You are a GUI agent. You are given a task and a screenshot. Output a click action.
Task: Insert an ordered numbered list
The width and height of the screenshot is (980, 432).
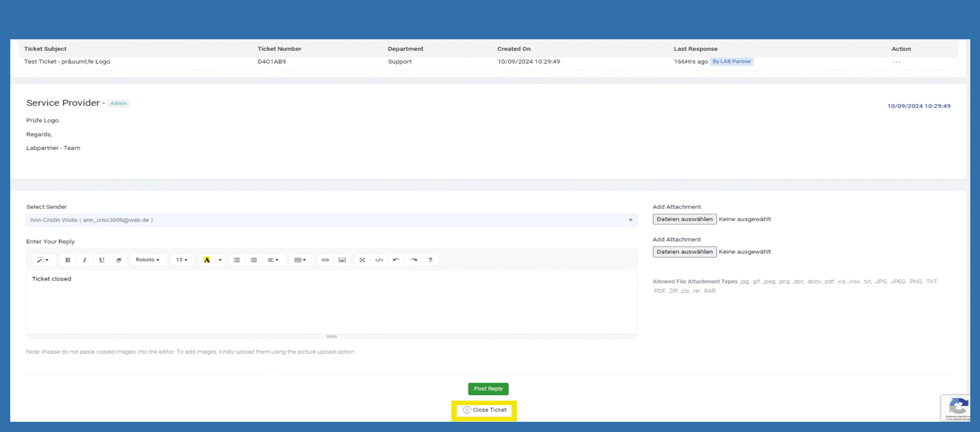(x=254, y=260)
